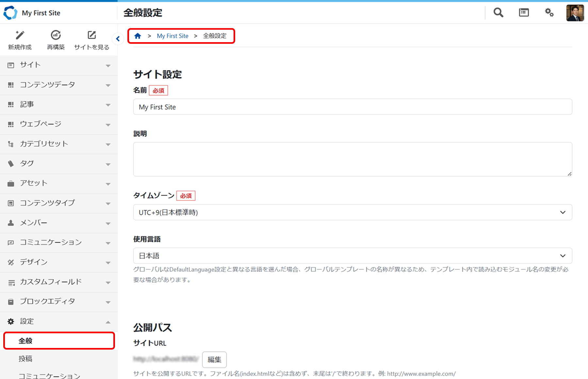Expand the デザイン sidebar menu
Viewport: 588px width, 379px height.
click(x=59, y=262)
